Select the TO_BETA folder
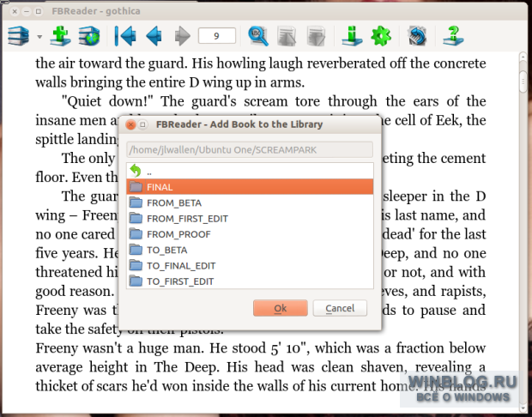The image size is (532, 417). pyautogui.click(x=250, y=250)
